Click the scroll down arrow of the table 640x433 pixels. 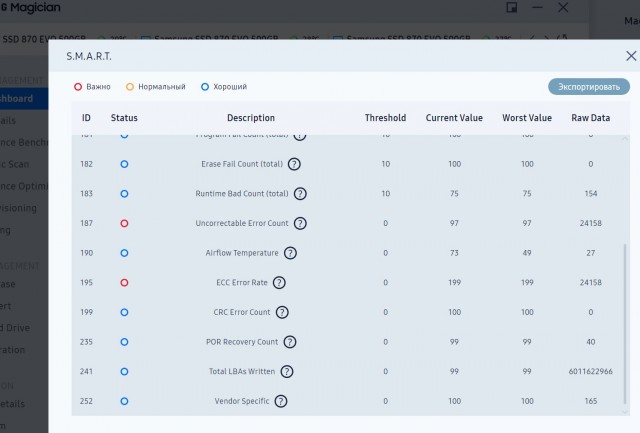pyautogui.click(x=625, y=412)
